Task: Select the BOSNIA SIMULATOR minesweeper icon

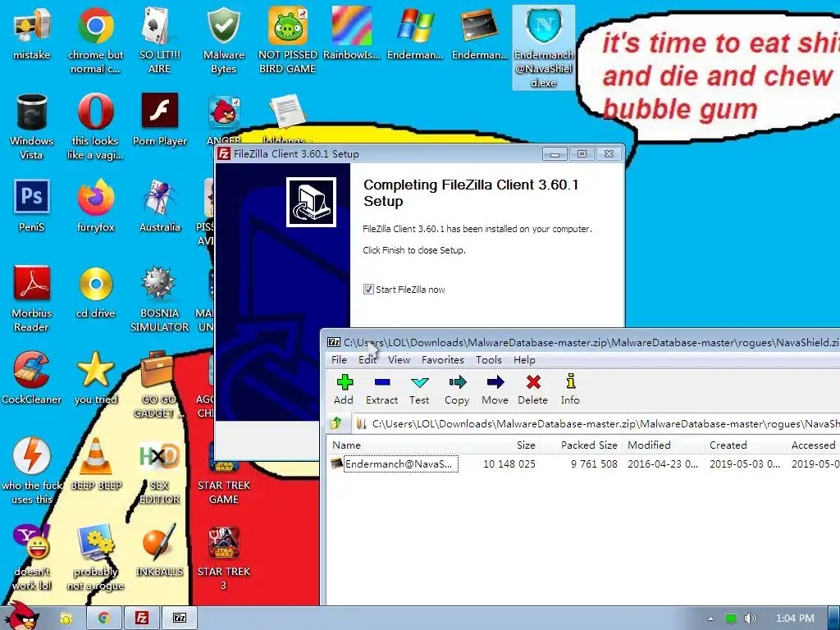Action: pyautogui.click(x=160, y=299)
